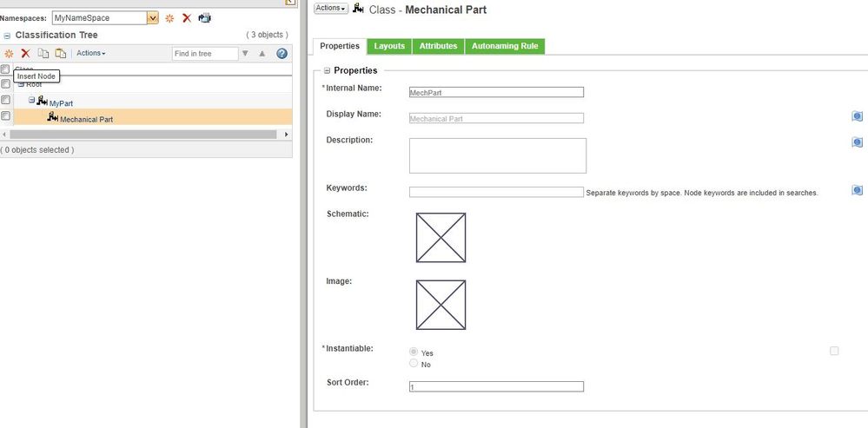Click the new namespace star icon beside dropdown

[x=169, y=18]
